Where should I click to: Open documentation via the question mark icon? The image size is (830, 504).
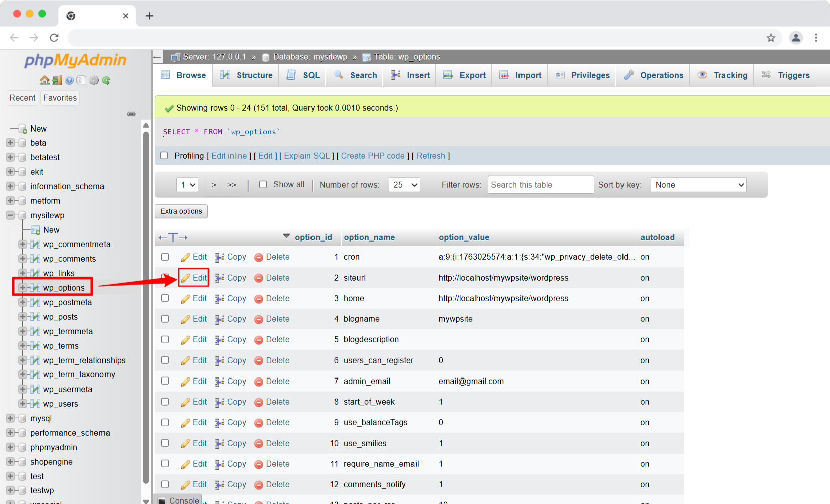[x=69, y=80]
